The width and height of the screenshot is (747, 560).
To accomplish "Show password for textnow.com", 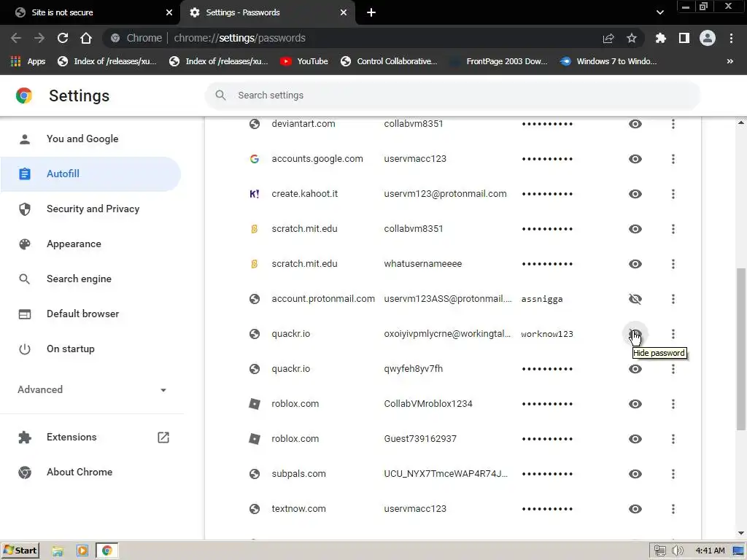I will coord(635,509).
